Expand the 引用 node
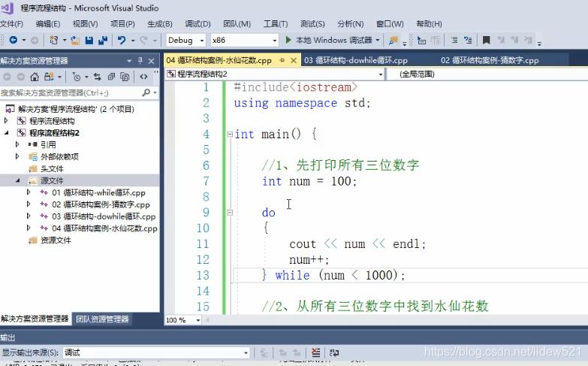Viewport: 588px width, 366px height. pyautogui.click(x=17, y=144)
